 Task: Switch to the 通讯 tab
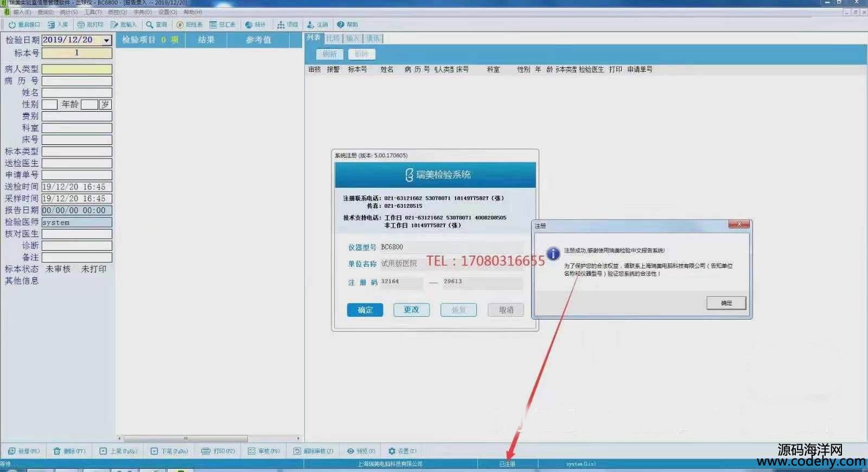pyautogui.click(x=373, y=39)
